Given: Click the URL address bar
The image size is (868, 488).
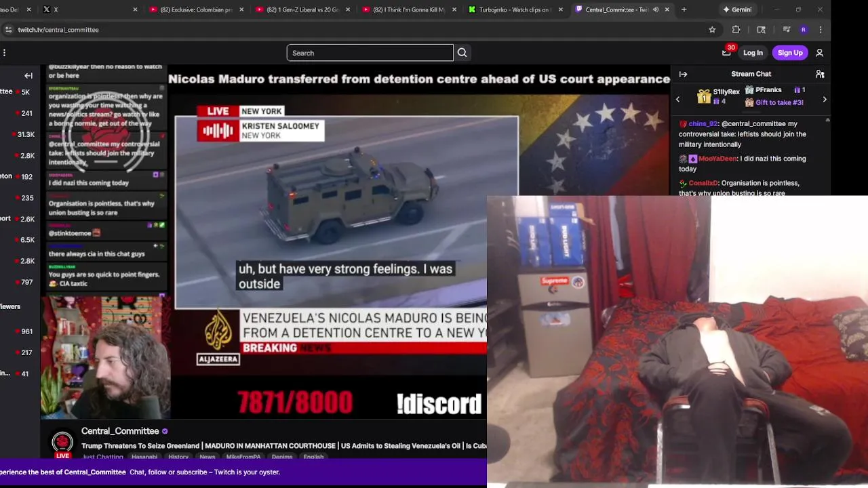Looking at the screenshot, I should coord(359,30).
